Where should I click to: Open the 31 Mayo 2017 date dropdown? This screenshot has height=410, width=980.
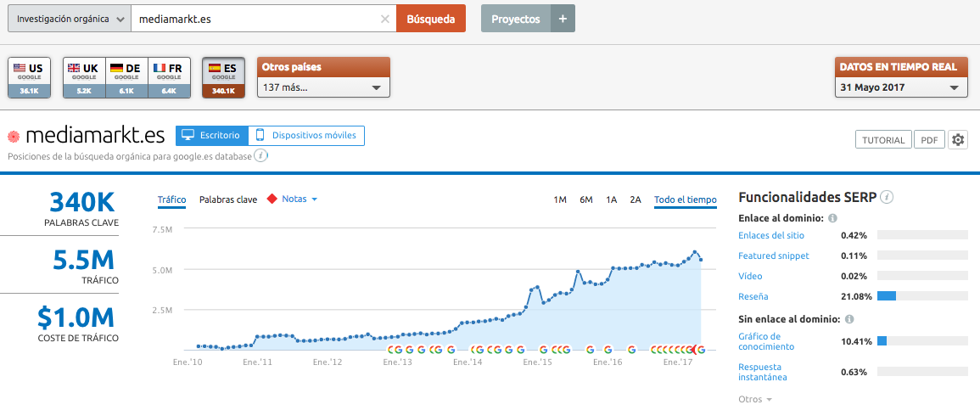(899, 87)
